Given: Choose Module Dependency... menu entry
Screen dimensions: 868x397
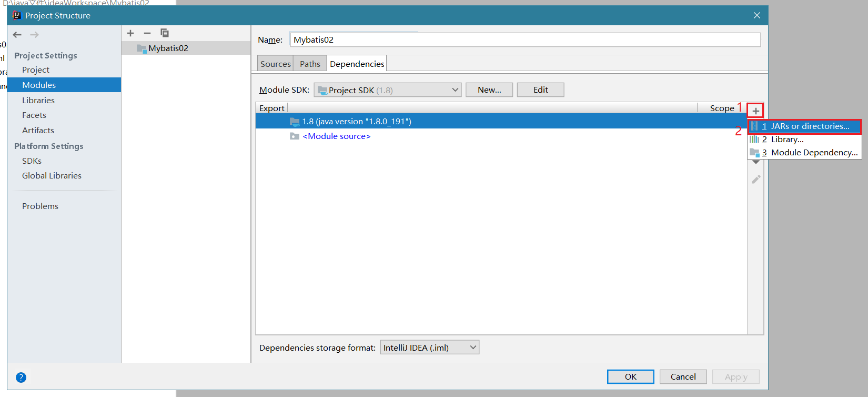Looking at the screenshot, I should 805,153.
